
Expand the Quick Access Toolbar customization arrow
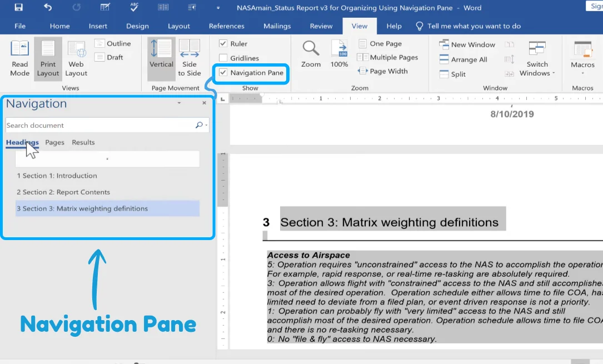217,8
